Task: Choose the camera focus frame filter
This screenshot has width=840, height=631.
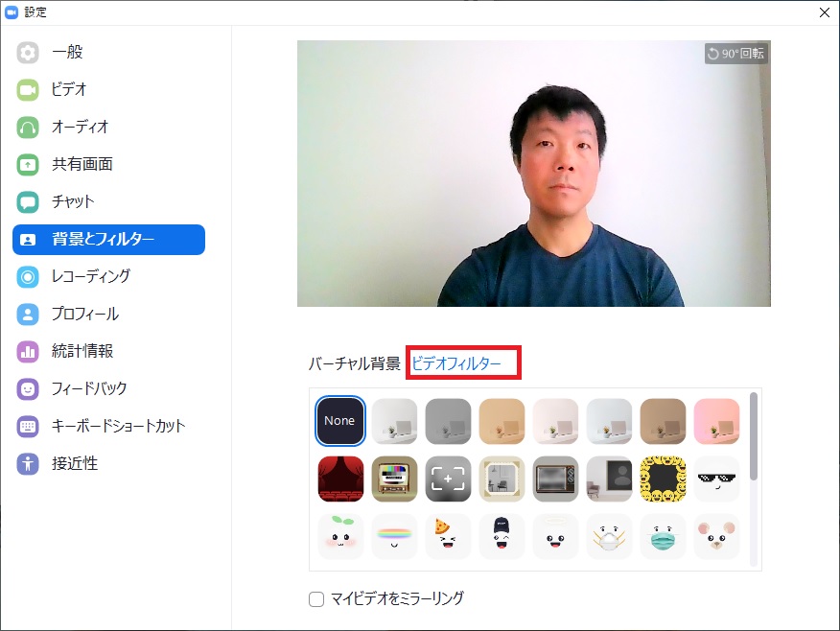Action: pyautogui.click(x=448, y=479)
